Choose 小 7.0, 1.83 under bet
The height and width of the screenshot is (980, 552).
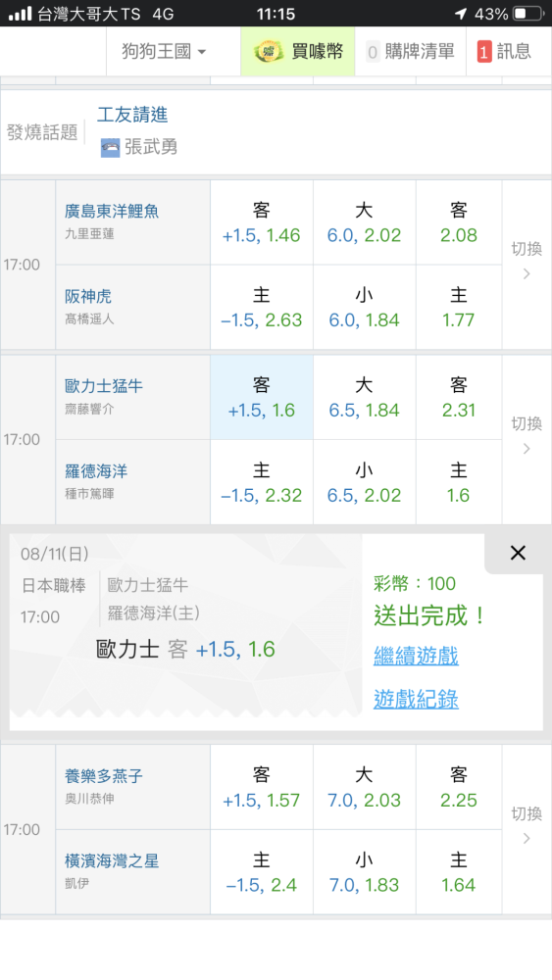click(x=364, y=872)
